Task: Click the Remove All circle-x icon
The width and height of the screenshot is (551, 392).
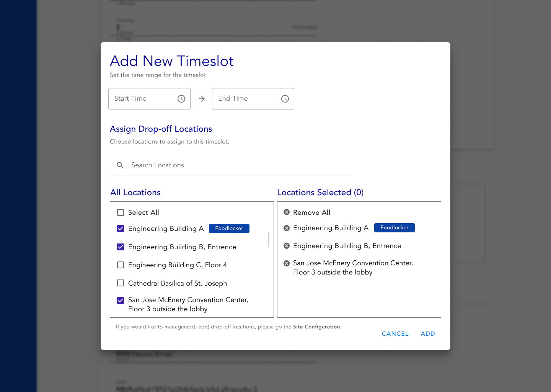Action: 287,212
